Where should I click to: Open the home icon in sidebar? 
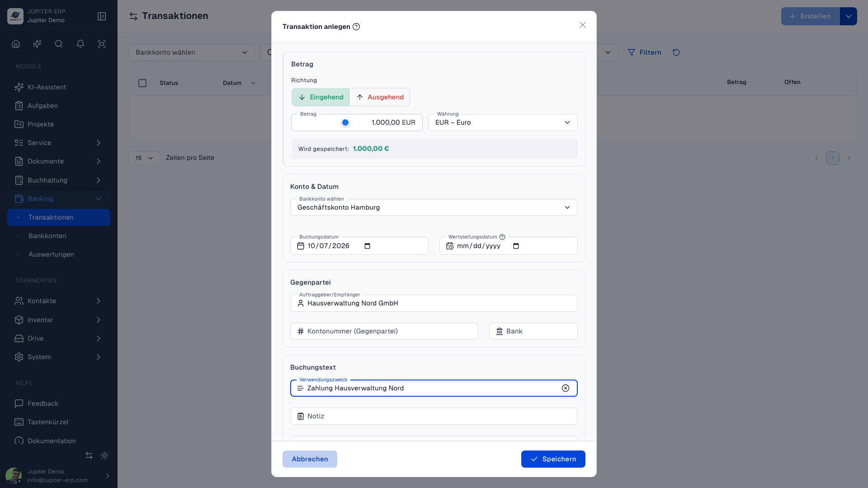[16, 44]
